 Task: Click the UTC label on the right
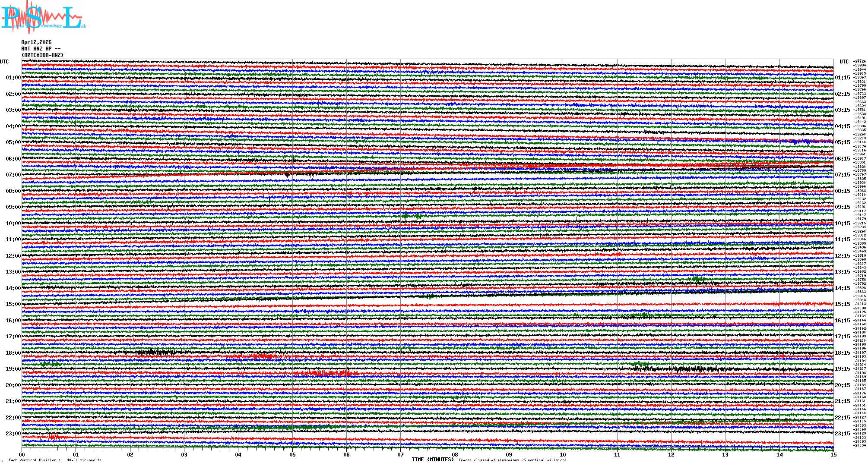[844, 62]
